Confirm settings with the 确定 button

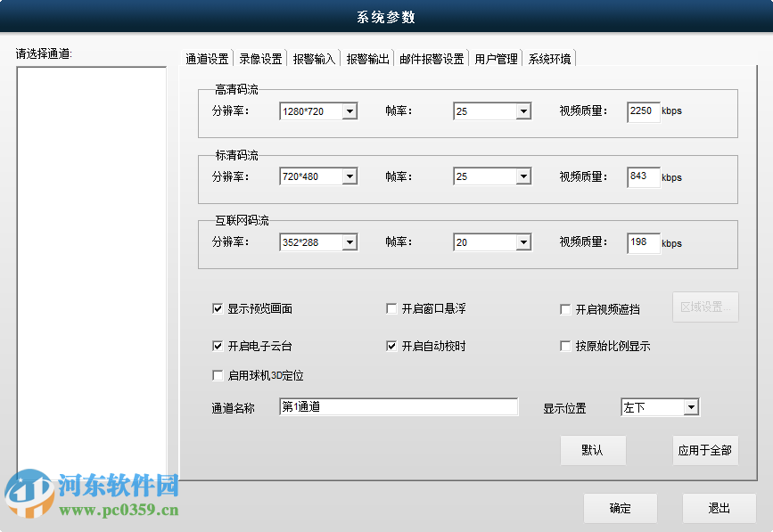pyautogui.click(x=621, y=508)
